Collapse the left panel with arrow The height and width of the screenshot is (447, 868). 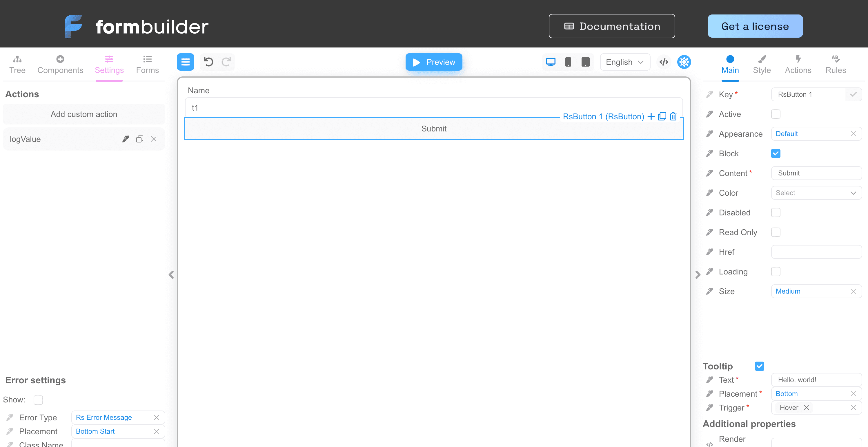point(171,275)
